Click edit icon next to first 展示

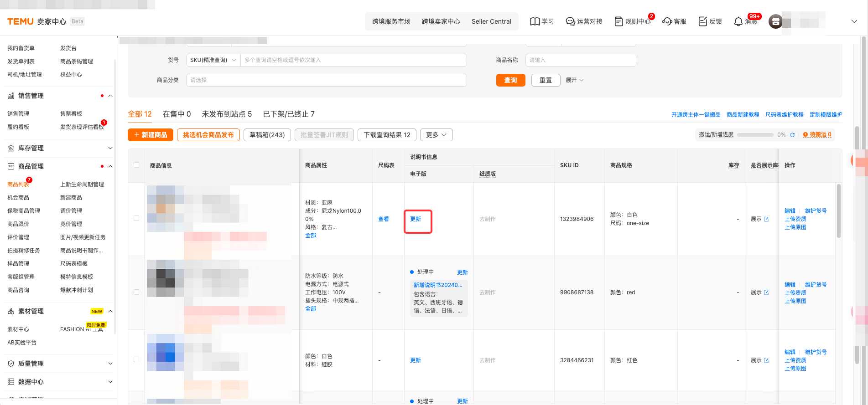pyautogui.click(x=766, y=219)
